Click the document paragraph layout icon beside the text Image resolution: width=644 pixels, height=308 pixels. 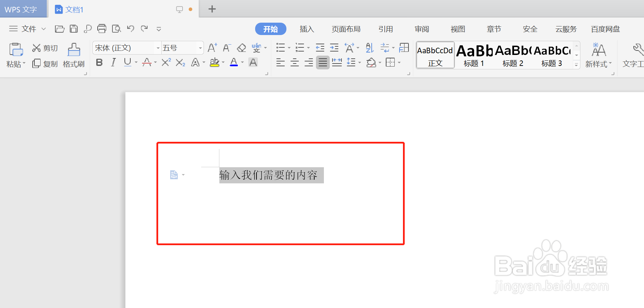click(174, 175)
